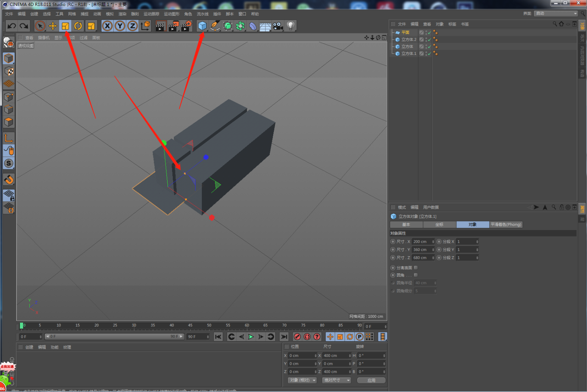
Task: Click home icon in Object Manager
Action: coord(561,24)
